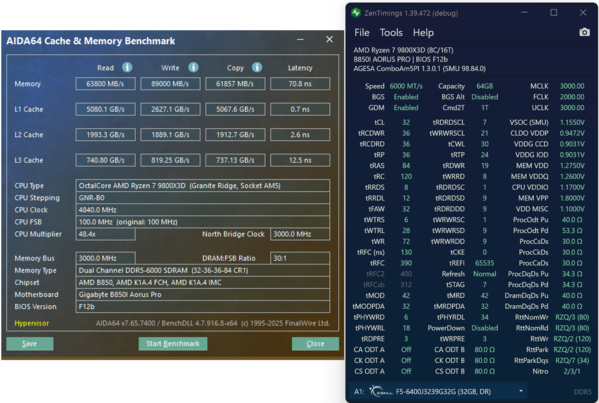The image size is (599, 403).
Task: Minimize the ZenTimings window
Action: pyautogui.click(x=524, y=13)
